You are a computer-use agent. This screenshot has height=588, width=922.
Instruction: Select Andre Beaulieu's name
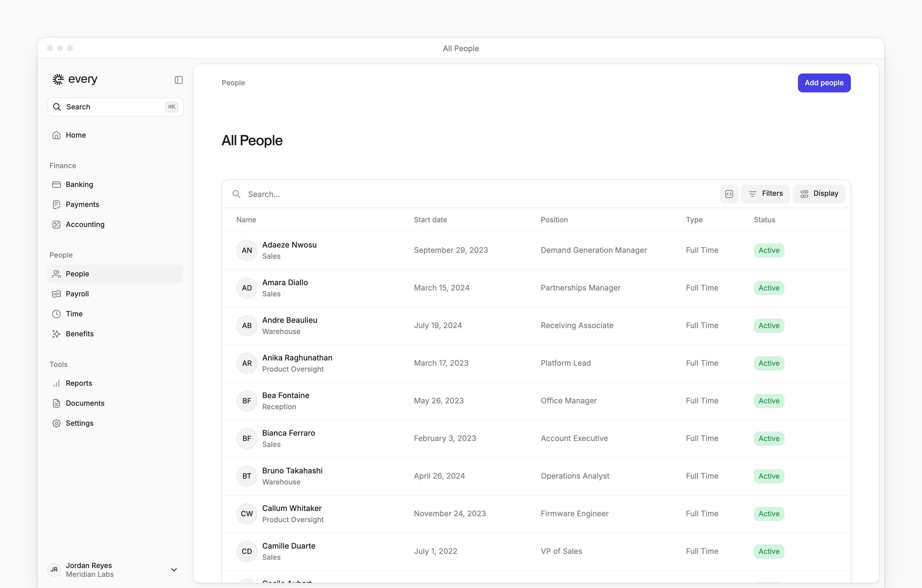coord(290,320)
